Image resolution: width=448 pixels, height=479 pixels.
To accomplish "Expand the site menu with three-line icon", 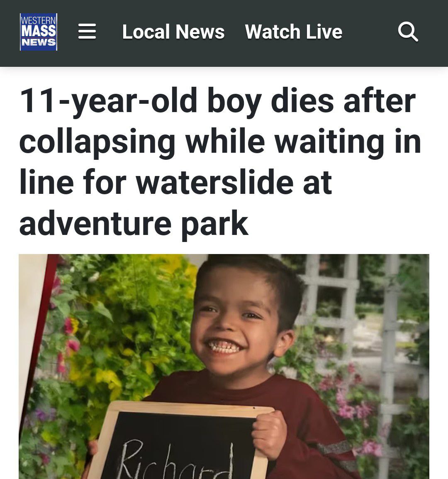I will coord(87,32).
